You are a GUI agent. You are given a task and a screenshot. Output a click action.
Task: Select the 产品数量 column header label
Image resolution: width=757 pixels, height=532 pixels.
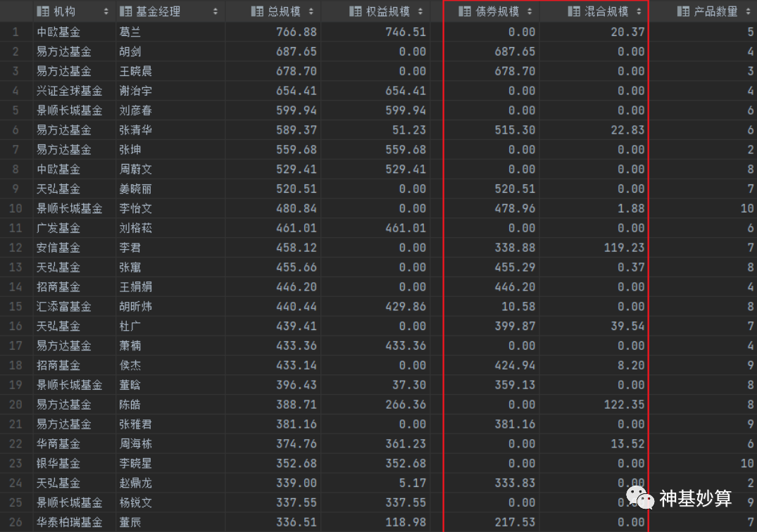tap(715, 11)
